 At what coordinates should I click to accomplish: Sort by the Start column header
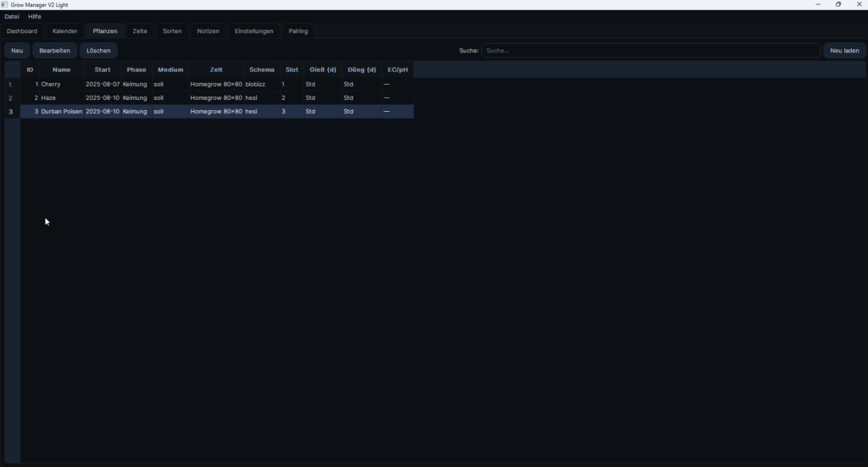103,69
